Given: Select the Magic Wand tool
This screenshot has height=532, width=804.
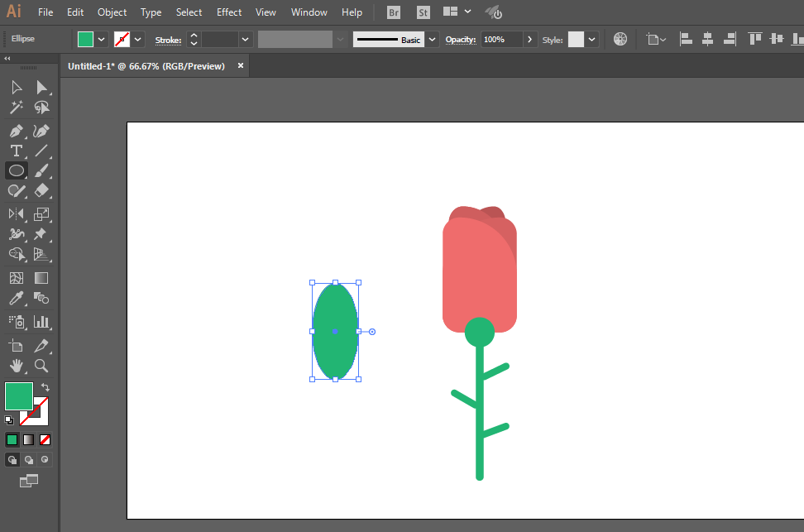Looking at the screenshot, I should tap(17, 108).
